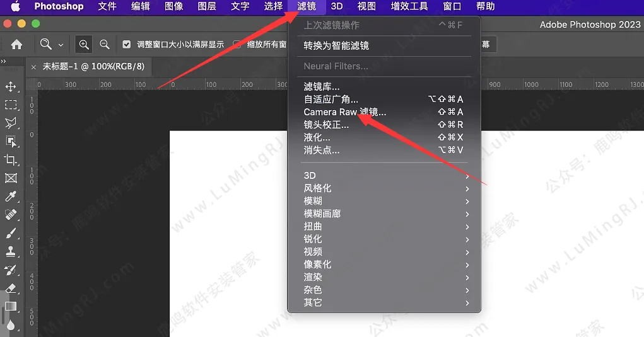Open the 图层 menu
This screenshot has width=644, height=337.
207,6
